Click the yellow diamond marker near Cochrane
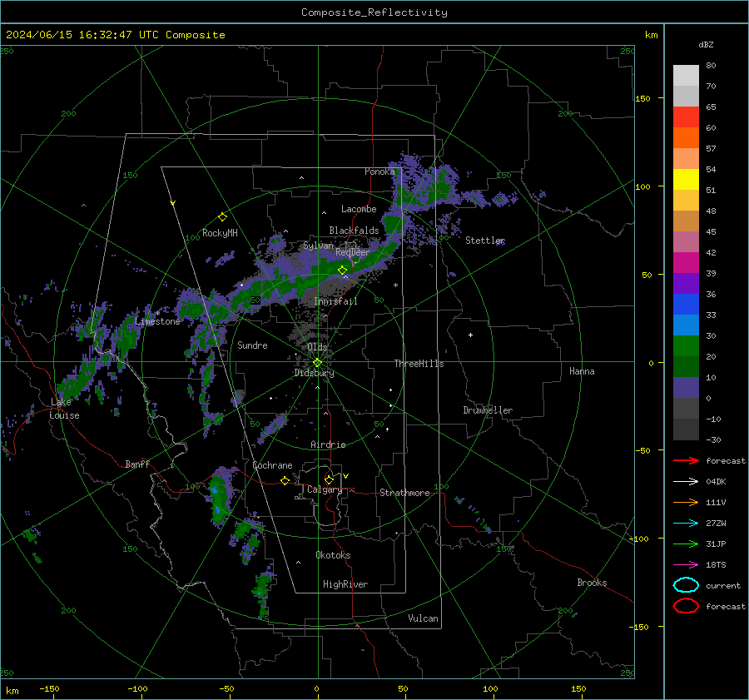The height and width of the screenshot is (700, 749). click(285, 480)
